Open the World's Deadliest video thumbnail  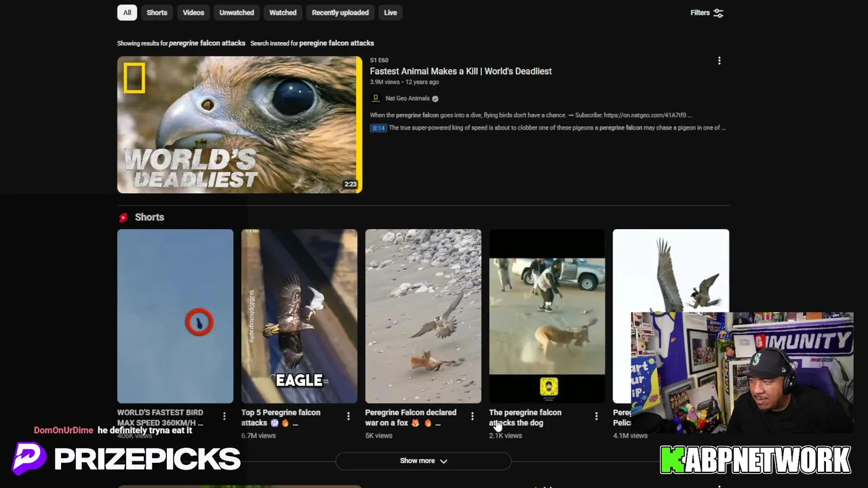coord(239,125)
